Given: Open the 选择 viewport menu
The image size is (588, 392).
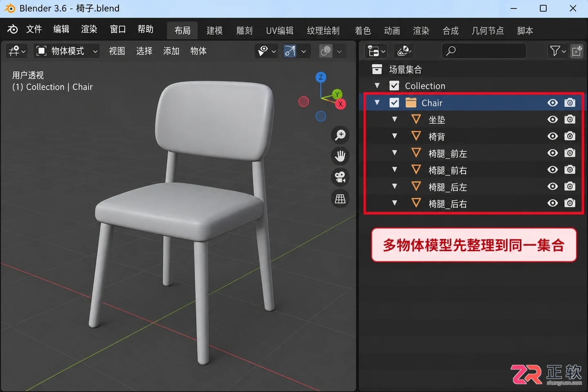Looking at the screenshot, I should [144, 51].
